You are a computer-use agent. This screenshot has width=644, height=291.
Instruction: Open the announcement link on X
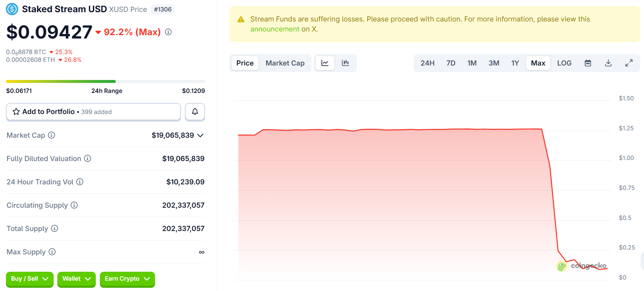coord(275,29)
